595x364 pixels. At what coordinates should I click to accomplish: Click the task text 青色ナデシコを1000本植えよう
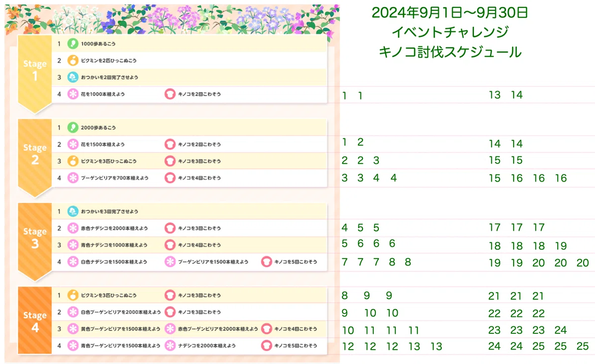click(114, 245)
